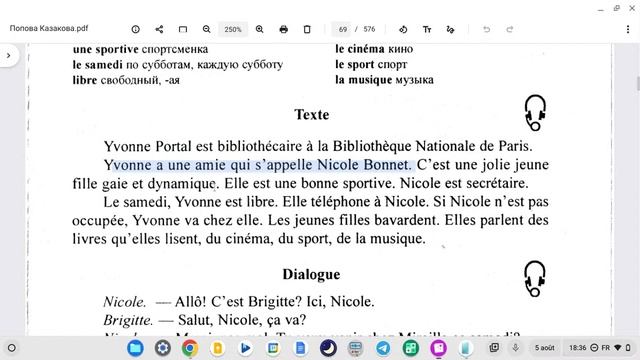Viewport: 640px width, 360px height.
Task: Click the Texte heading
Action: [312, 115]
